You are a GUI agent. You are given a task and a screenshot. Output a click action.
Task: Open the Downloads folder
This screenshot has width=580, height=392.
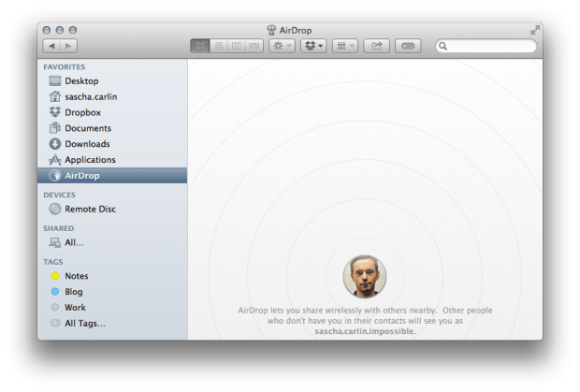coord(112,144)
